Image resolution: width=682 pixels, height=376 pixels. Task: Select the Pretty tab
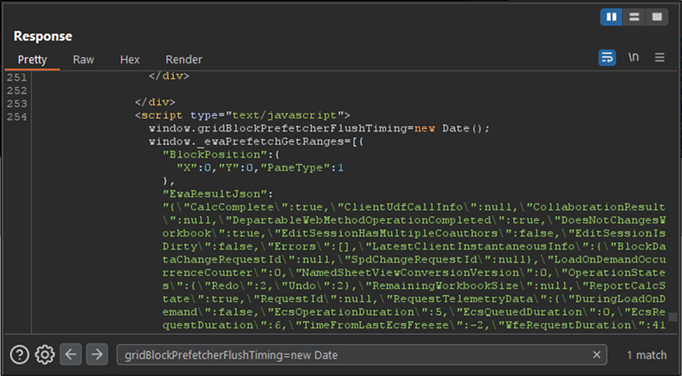[32, 60]
